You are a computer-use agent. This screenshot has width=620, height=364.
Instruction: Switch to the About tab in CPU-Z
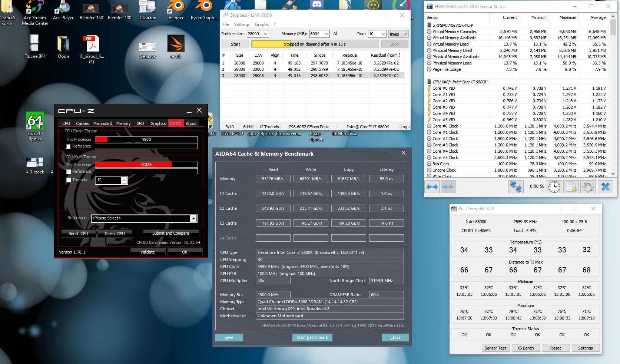(x=191, y=123)
